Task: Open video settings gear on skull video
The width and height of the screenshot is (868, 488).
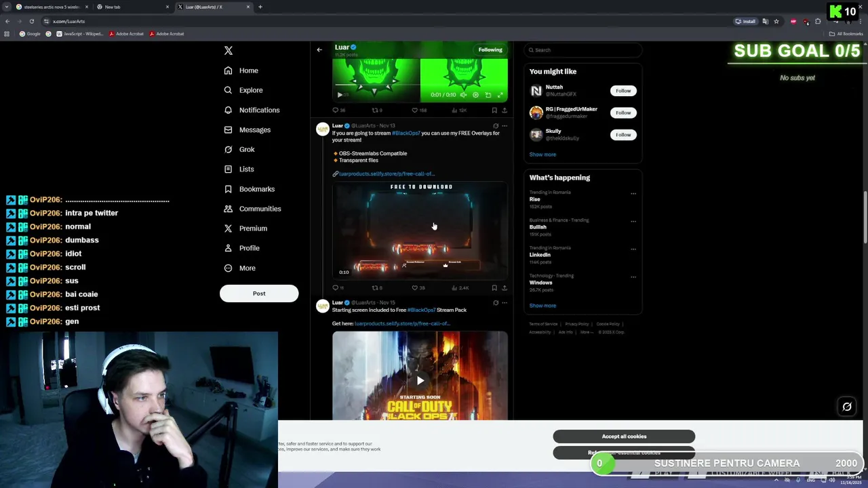Action: tap(475, 95)
